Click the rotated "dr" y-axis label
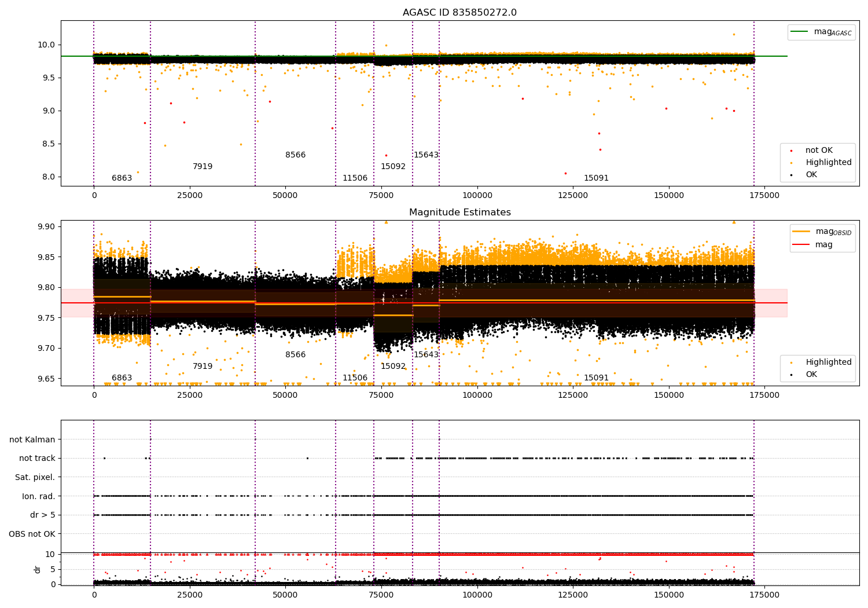Viewport: 868px width, 608px height. (x=38, y=569)
